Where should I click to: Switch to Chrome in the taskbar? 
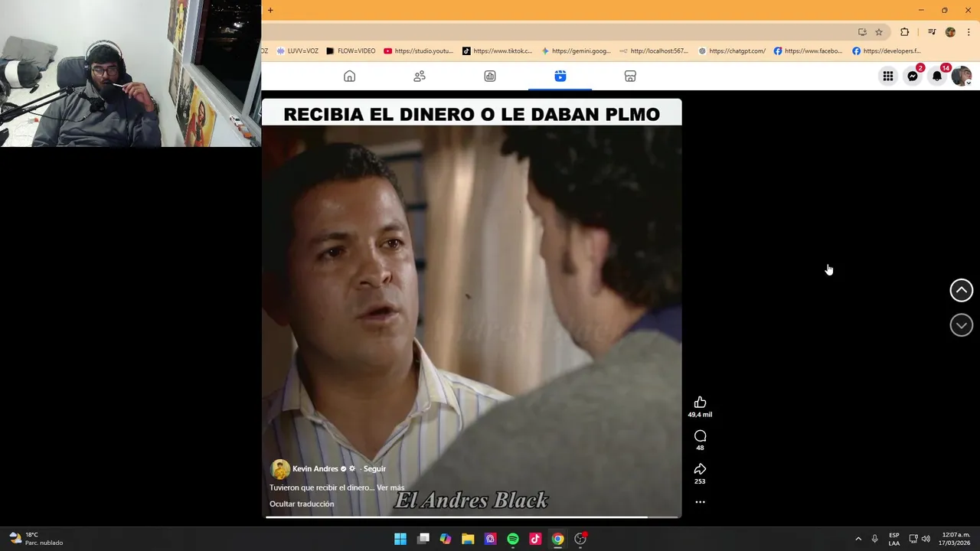click(558, 539)
